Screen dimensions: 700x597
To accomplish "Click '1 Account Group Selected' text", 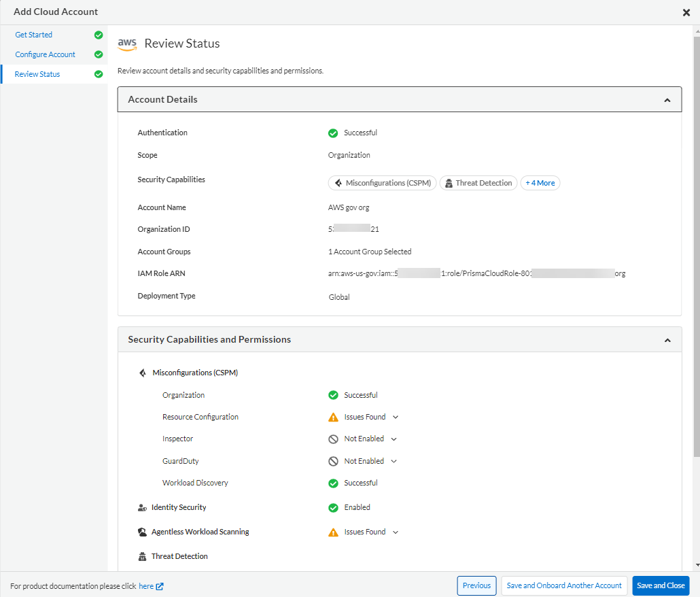I will (x=370, y=252).
